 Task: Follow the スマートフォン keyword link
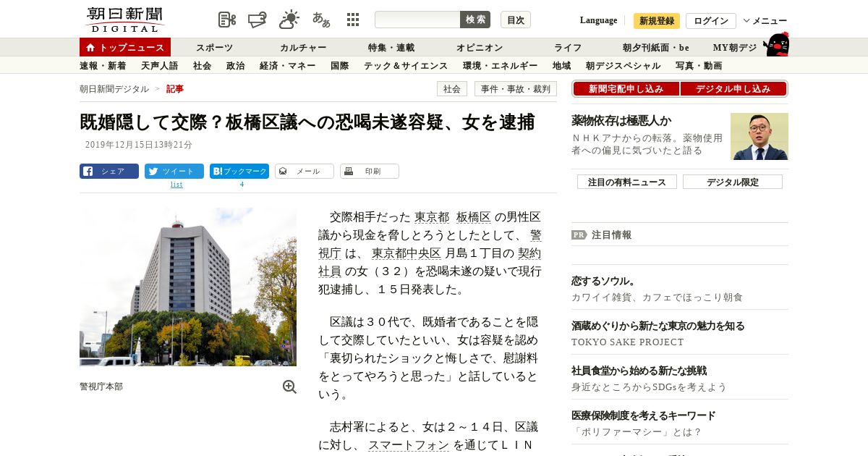point(409,445)
